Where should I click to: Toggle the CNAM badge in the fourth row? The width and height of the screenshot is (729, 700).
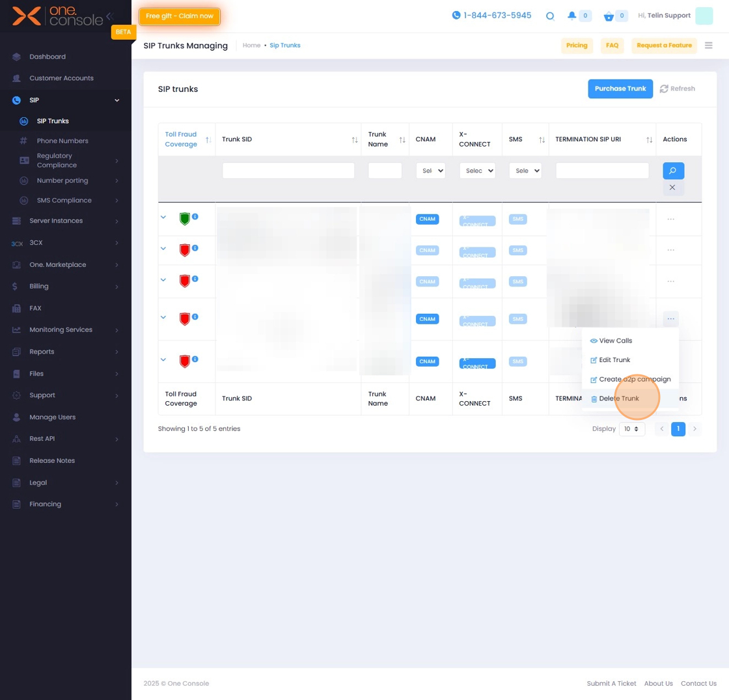coord(427,319)
